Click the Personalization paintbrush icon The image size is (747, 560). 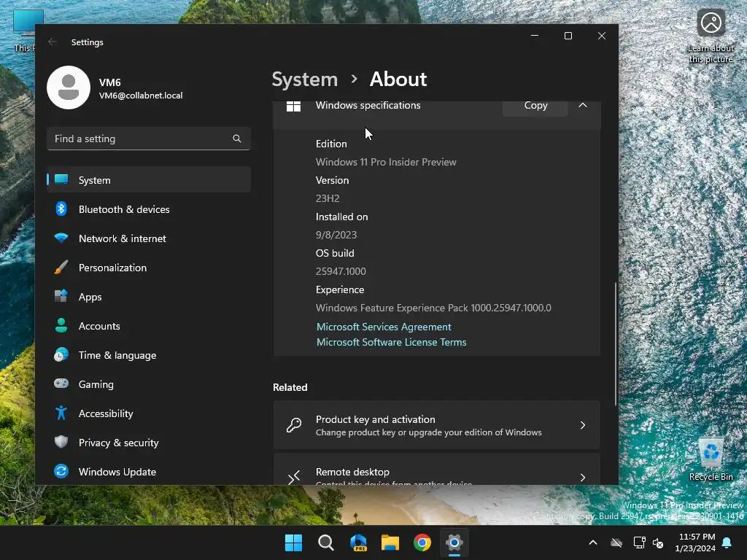(61, 267)
